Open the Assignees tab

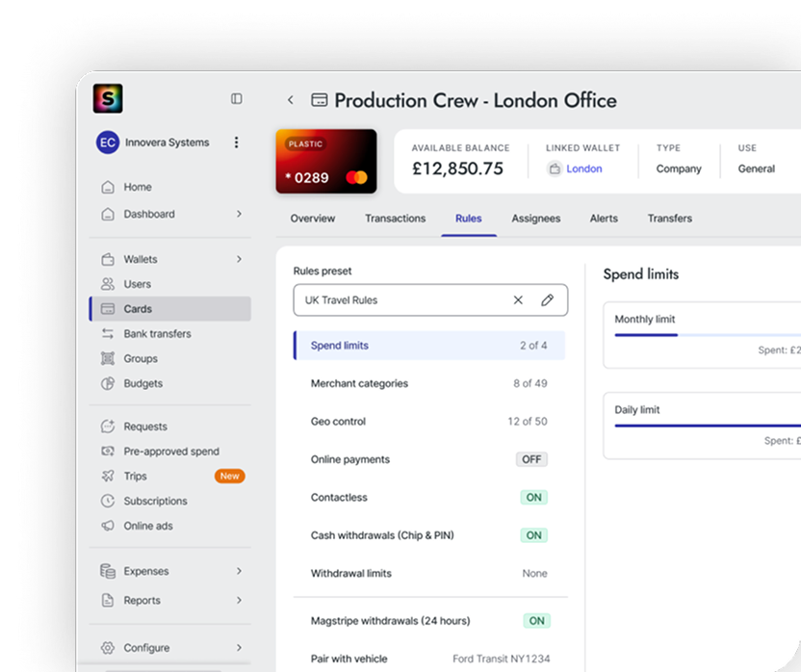click(535, 219)
